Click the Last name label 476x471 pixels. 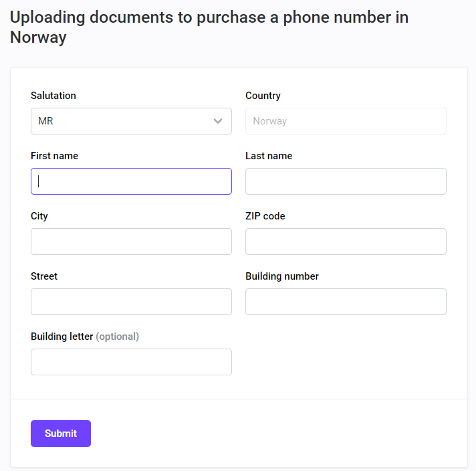click(269, 156)
